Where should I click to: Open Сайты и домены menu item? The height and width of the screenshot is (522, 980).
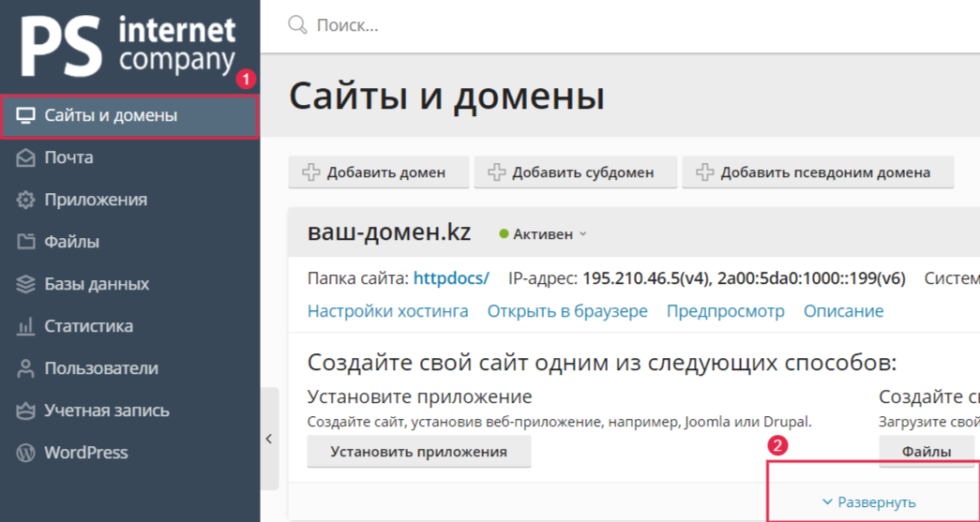point(129,116)
